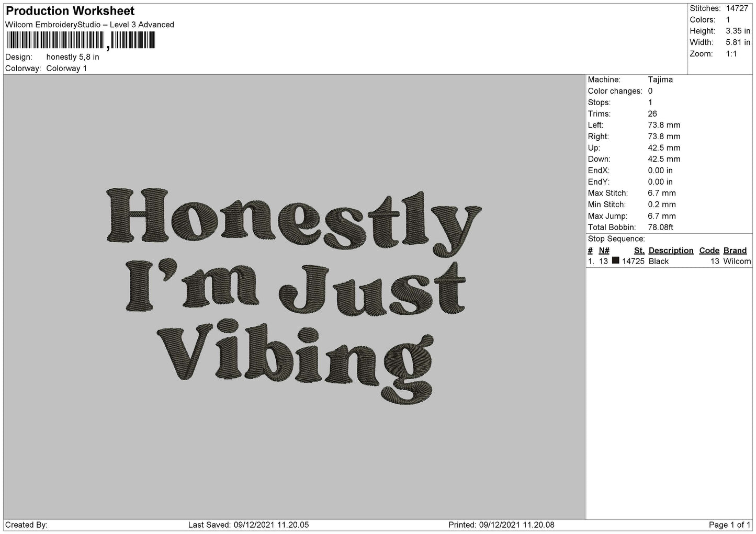Select the Min Stitch value 0.2 mm
756x534 pixels.
[x=662, y=204]
